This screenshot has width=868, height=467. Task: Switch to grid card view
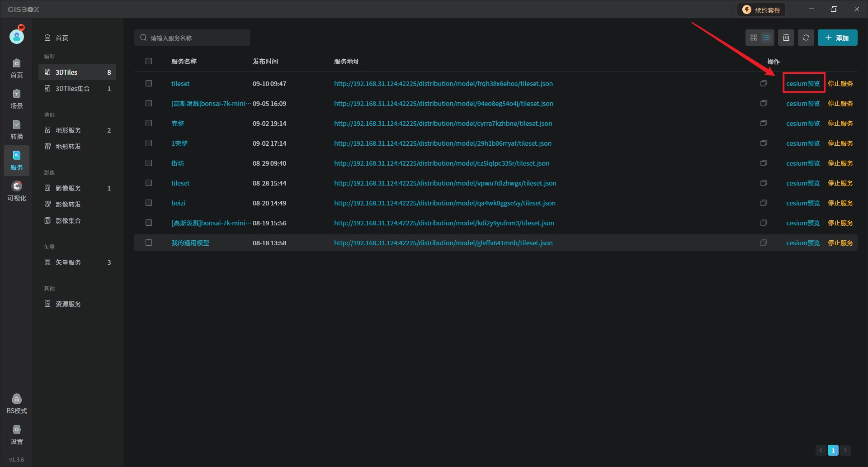pos(753,38)
